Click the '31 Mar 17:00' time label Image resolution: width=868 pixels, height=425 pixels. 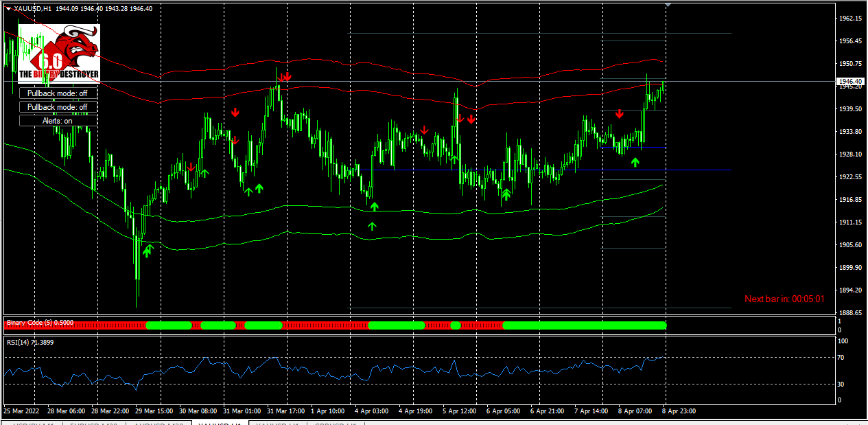pos(286,411)
